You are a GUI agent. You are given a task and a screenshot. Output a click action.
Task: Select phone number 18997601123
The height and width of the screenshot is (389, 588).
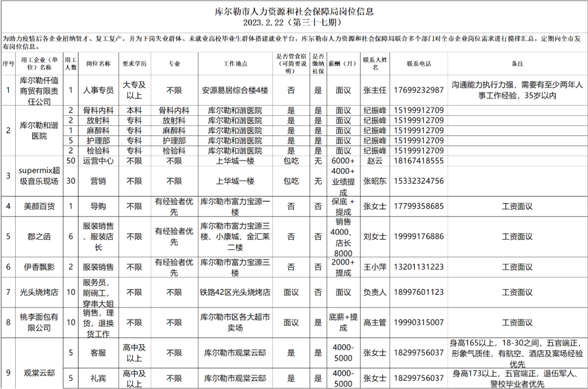[419, 292]
